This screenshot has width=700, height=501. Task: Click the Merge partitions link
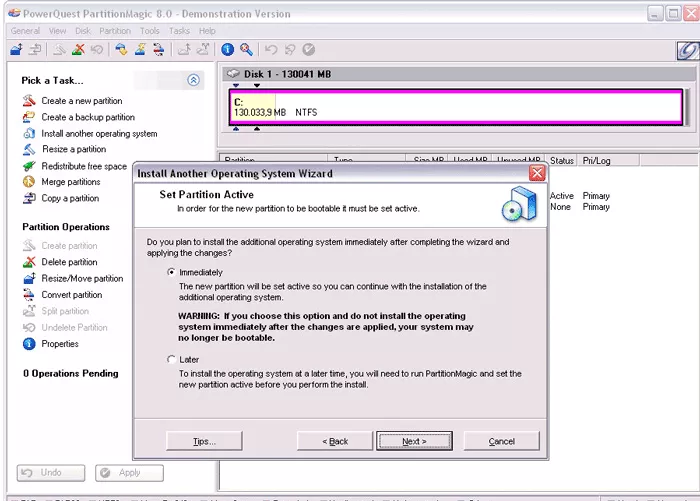click(x=71, y=182)
